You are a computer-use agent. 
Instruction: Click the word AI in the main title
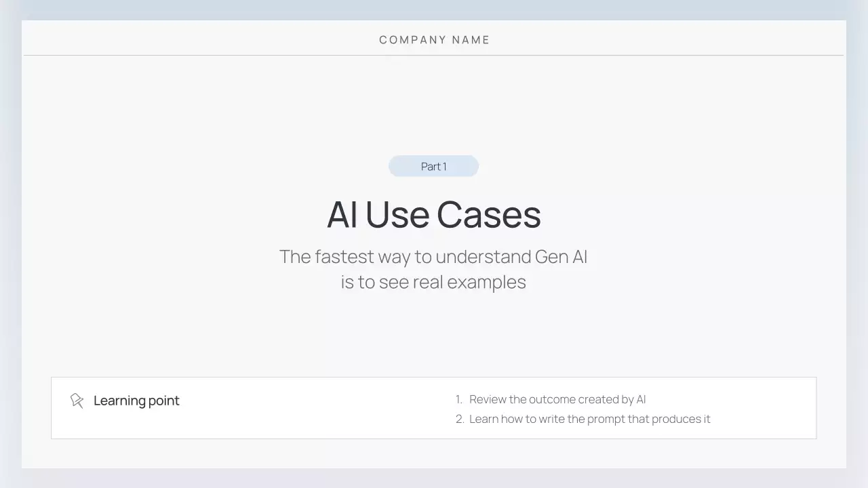[342, 215]
